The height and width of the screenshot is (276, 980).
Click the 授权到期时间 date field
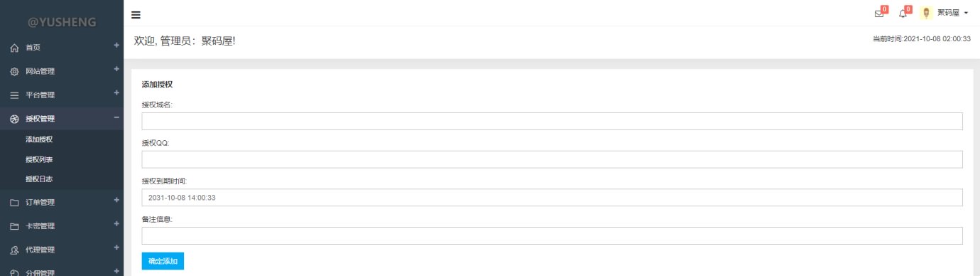point(552,198)
